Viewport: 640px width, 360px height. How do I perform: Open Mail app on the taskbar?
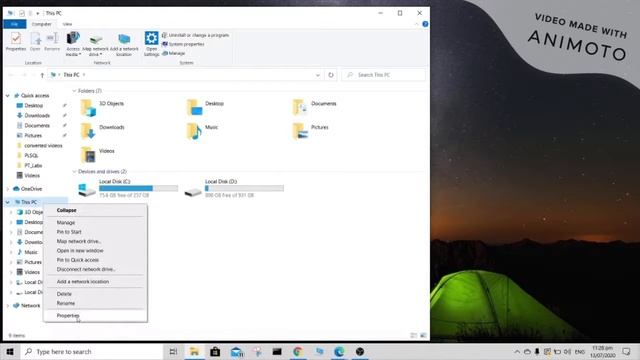tap(236, 351)
